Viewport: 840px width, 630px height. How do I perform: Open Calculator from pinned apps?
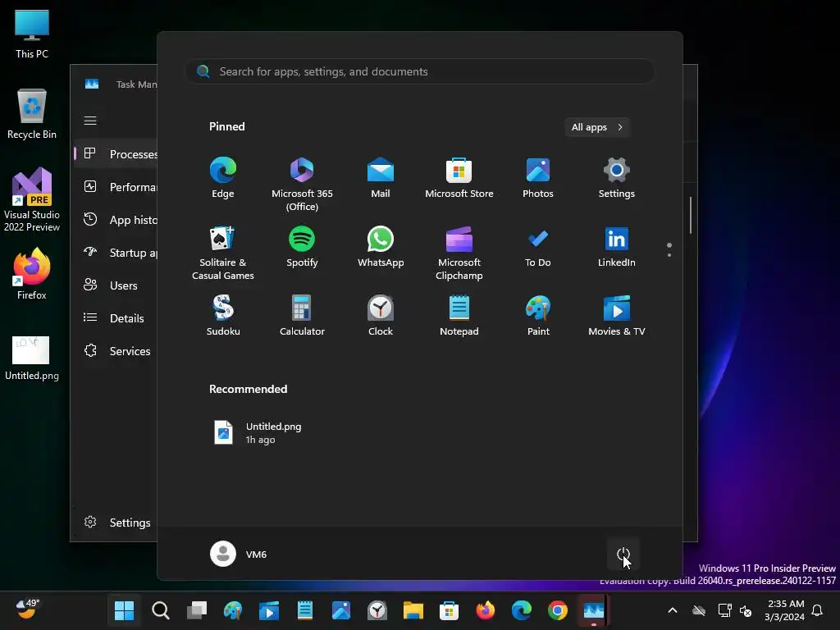(x=302, y=316)
